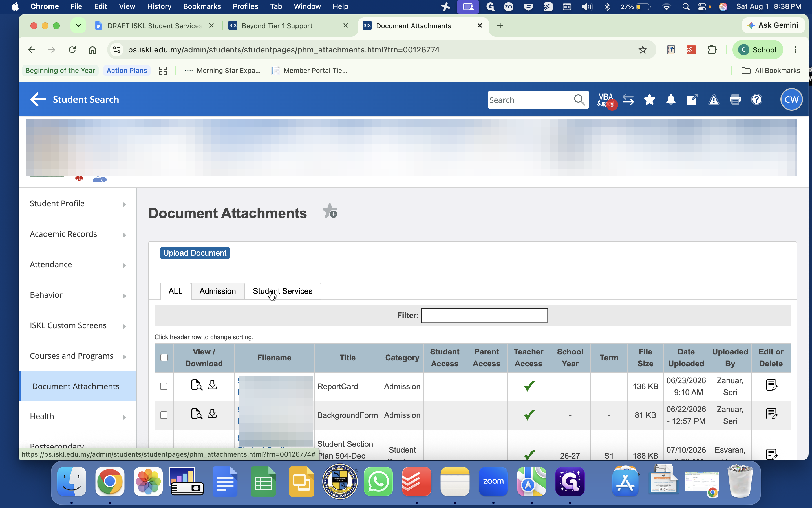This screenshot has width=812, height=508.
Task: Edit or delete the ReportCard row
Action: tap(771, 385)
